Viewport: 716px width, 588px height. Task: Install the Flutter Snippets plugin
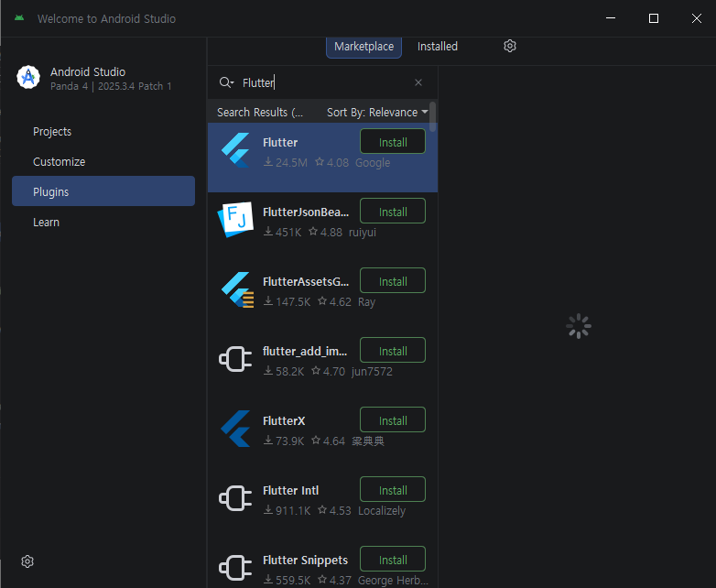pos(393,560)
